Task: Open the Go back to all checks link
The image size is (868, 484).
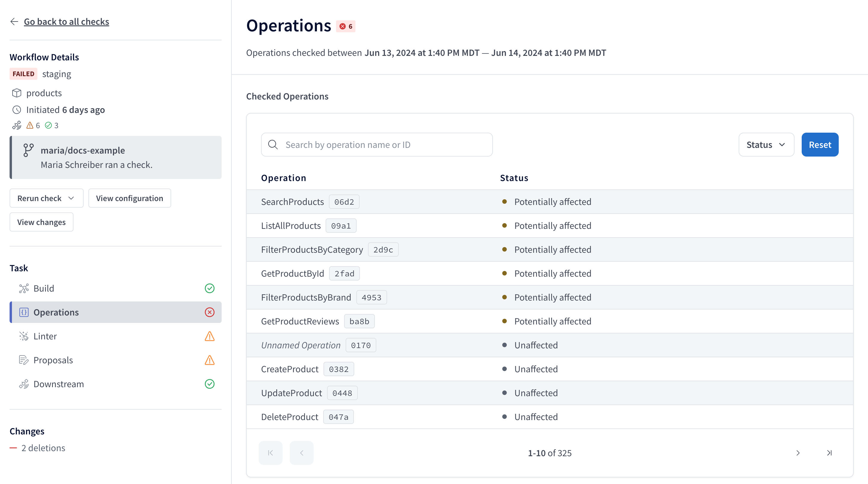Action: coord(66,22)
